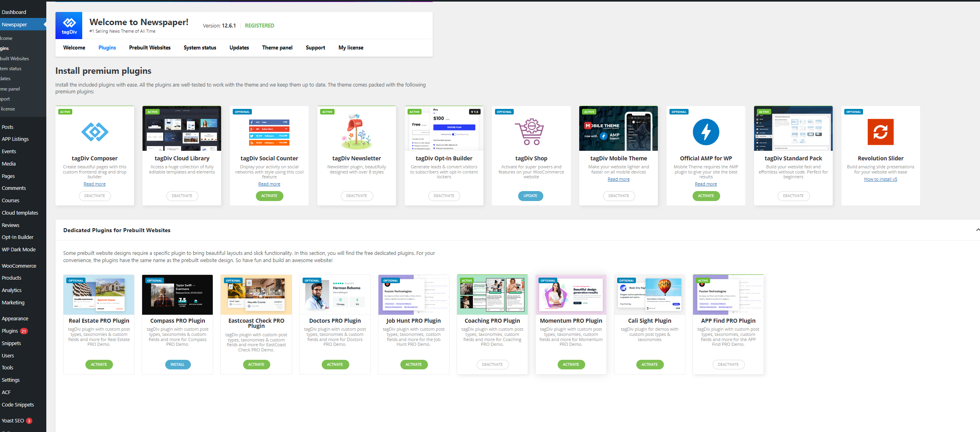
Task: Deactivate the tagDiv Composer plugin
Action: (x=95, y=196)
